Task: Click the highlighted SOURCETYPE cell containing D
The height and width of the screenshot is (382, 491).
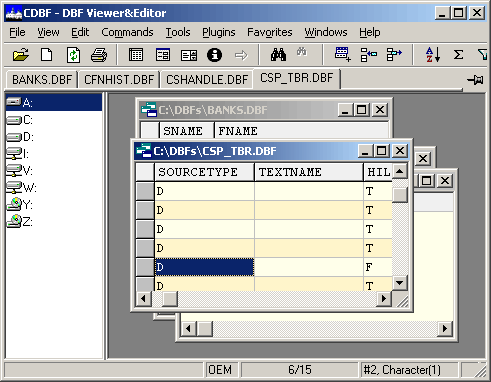Action: pyautogui.click(x=204, y=267)
